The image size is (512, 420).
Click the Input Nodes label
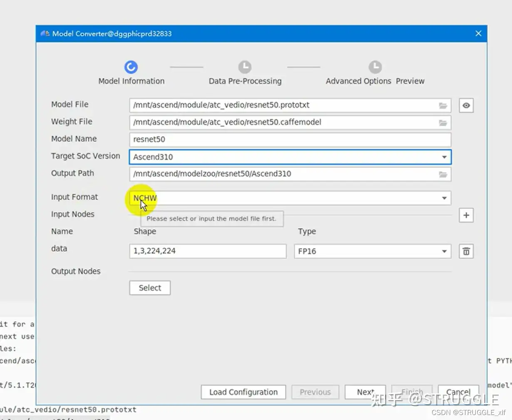(73, 214)
